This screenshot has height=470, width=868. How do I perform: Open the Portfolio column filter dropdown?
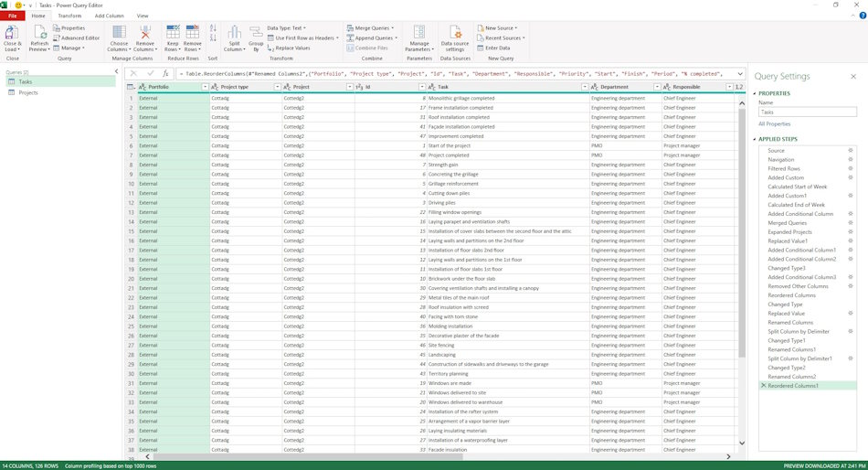tap(205, 87)
